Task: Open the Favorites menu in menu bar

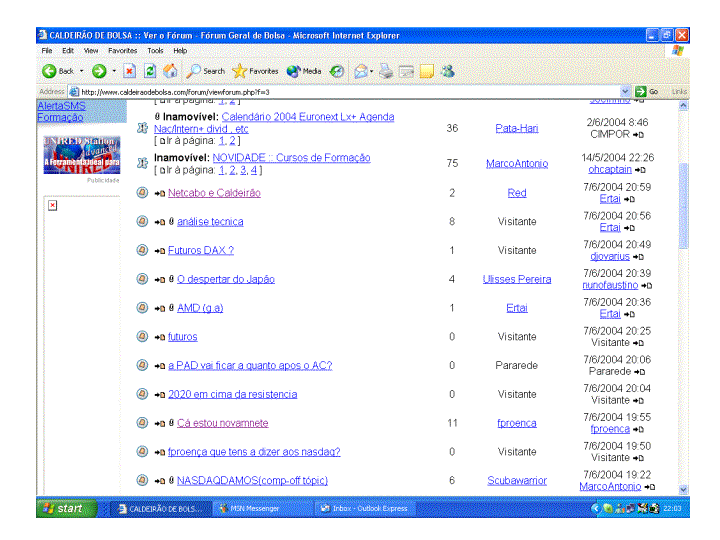Action: 122,50
